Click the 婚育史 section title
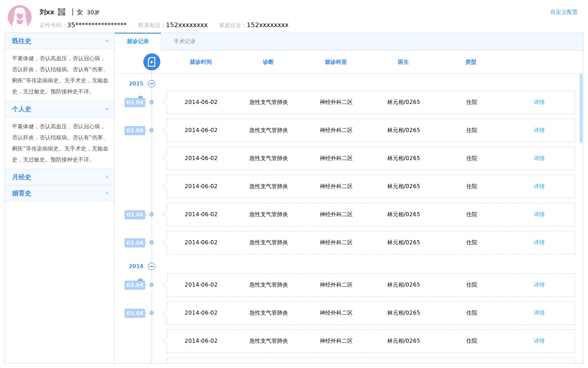This screenshot has height=368, width=588. click(x=22, y=193)
